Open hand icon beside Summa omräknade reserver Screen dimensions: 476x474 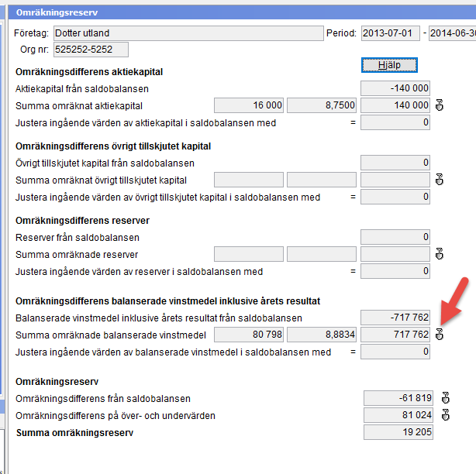pyautogui.click(x=440, y=254)
